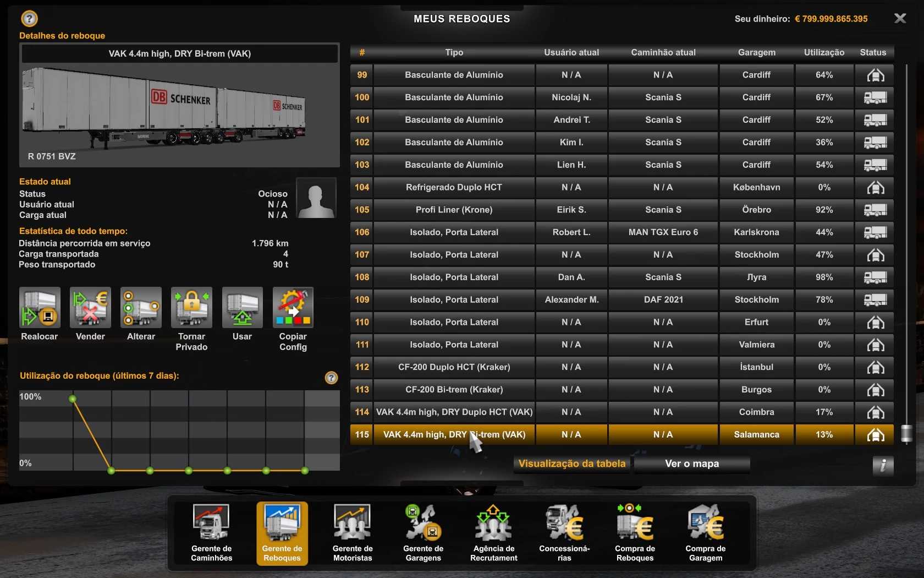The width and height of the screenshot is (924, 578).
Task: Click the Usar trailer icon
Action: (x=242, y=308)
